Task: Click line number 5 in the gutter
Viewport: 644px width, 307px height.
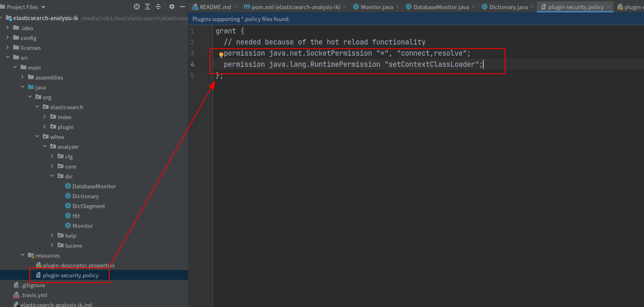Action: [192, 75]
